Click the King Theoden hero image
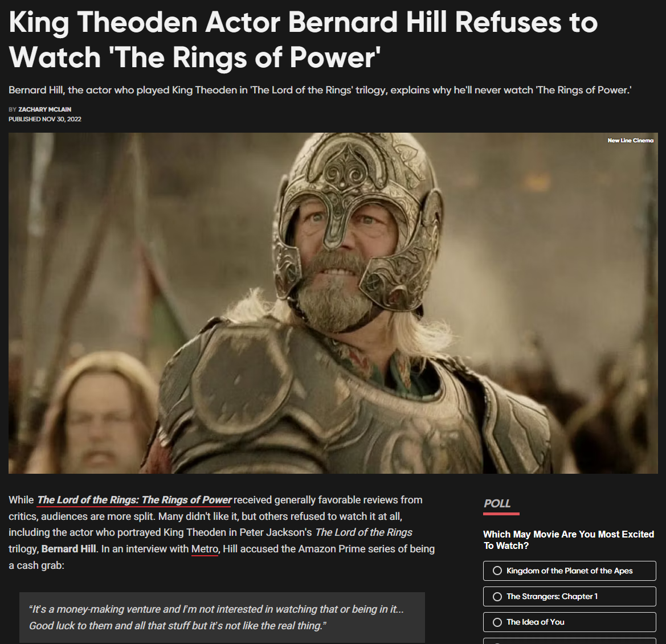The width and height of the screenshot is (666, 644). click(333, 303)
